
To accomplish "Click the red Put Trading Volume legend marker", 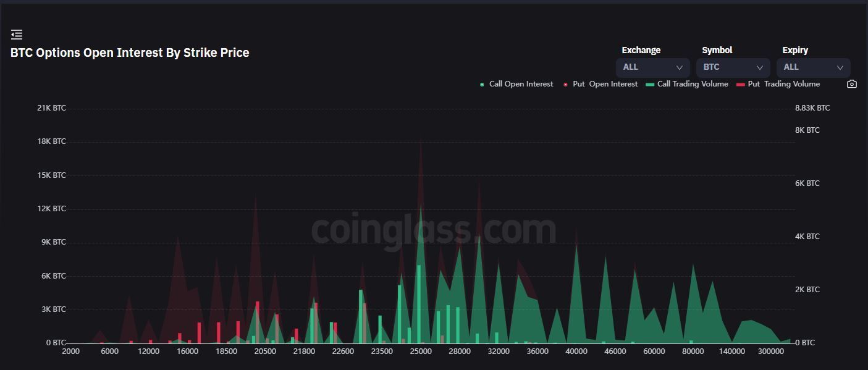I will tap(740, 83).
